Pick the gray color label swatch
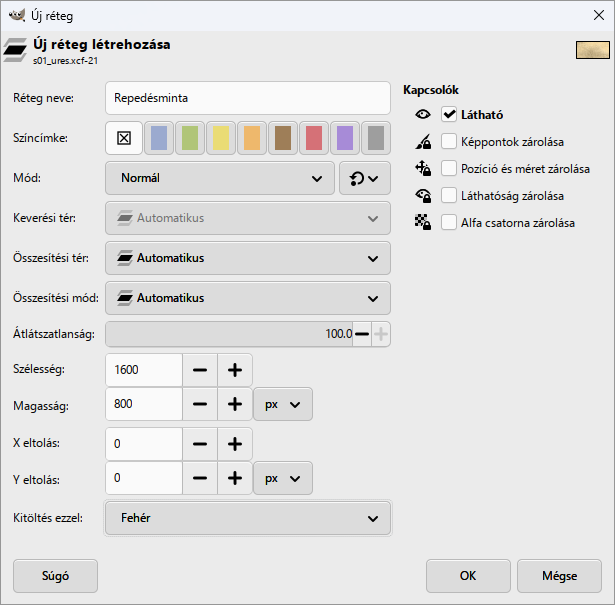 [376, 138]
